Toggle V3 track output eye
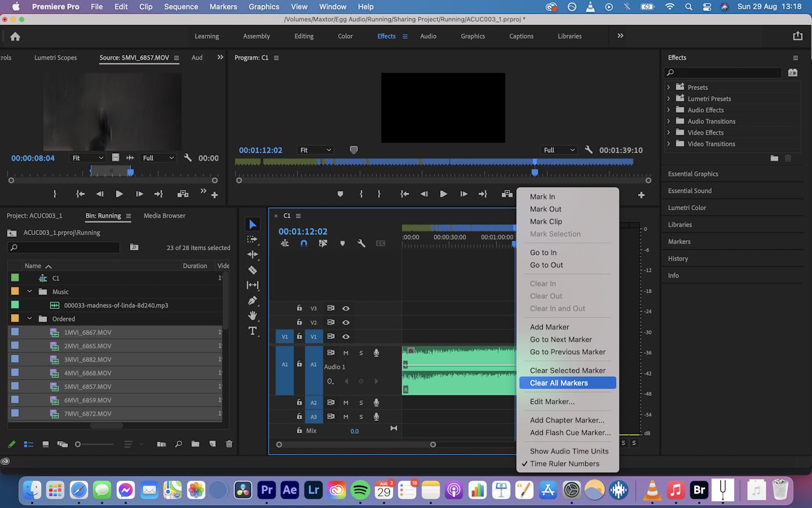The image size is (812, 508). tap(346, 308)
